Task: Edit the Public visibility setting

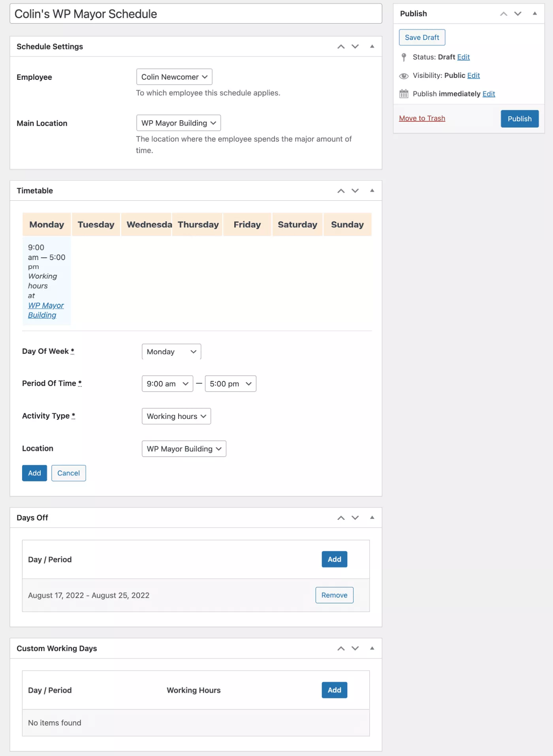Action: coord(474,75)
